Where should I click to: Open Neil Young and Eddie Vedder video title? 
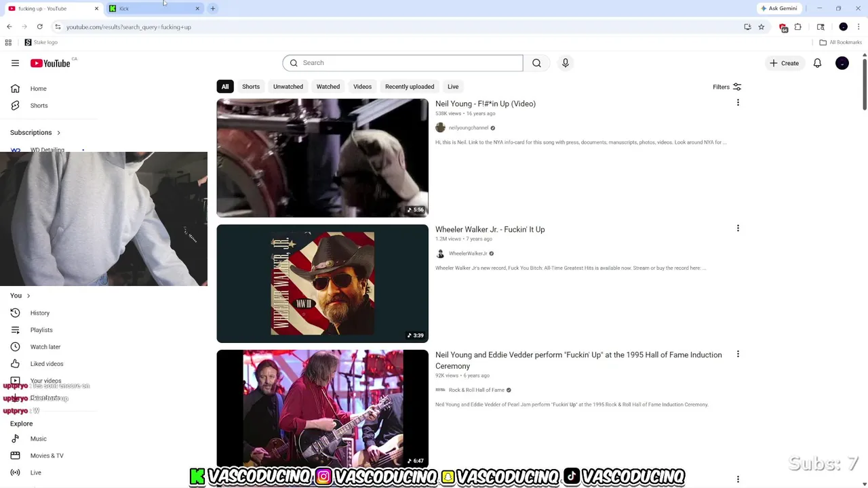(x=578, y=360)
